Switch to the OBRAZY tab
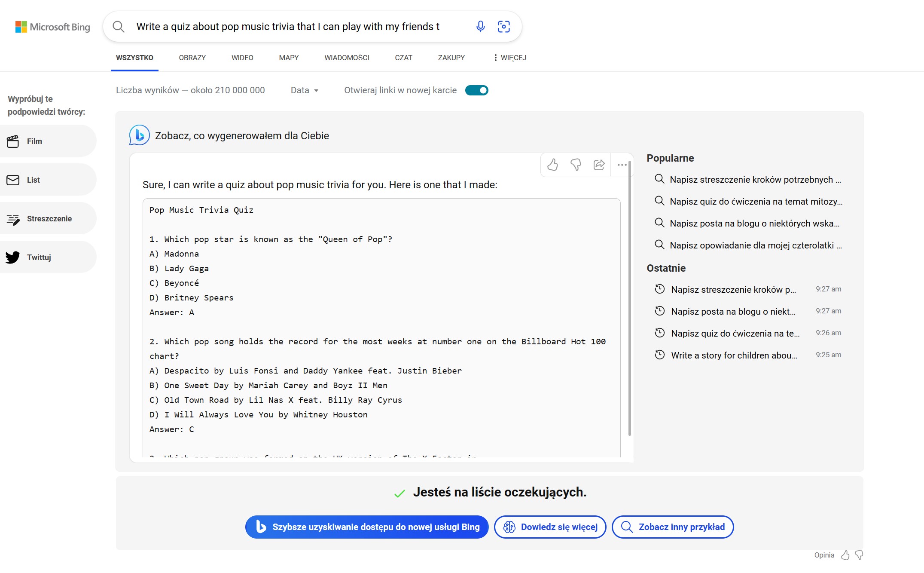This screenshot has width=924, height=573. (192, 58)
